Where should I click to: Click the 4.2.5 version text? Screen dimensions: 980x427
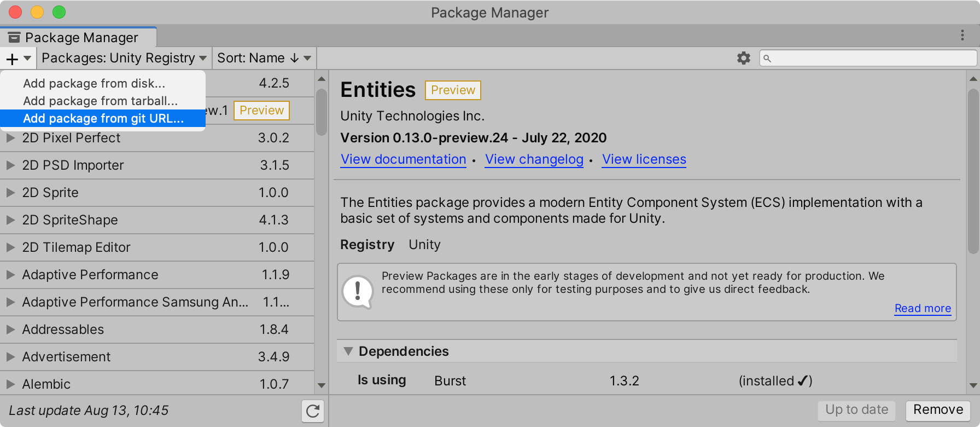[x=274, y=83]
